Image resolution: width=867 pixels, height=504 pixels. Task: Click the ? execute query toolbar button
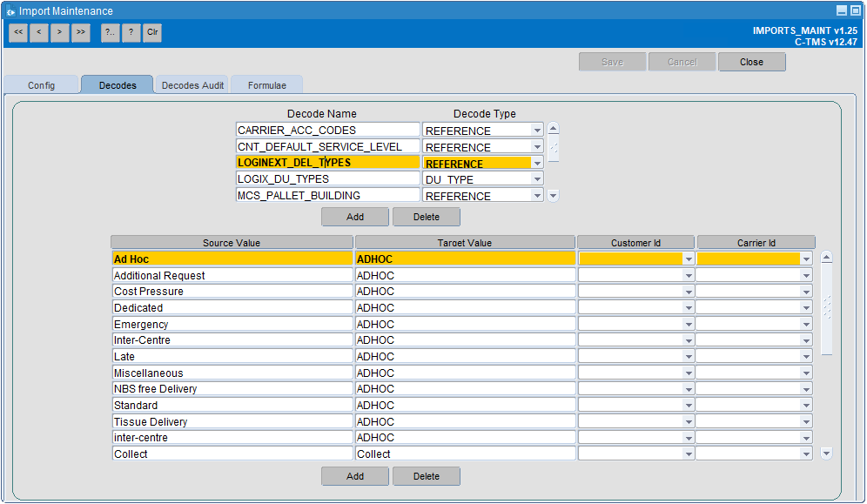(x=131, y=32)
